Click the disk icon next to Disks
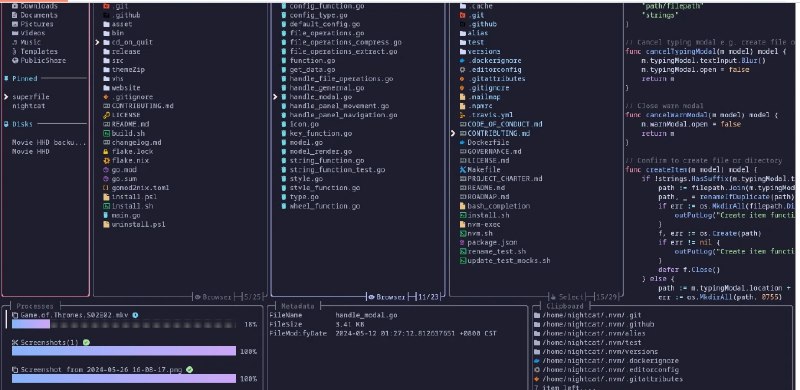Screen dimensions: 800x390 (x=7, y=124)
